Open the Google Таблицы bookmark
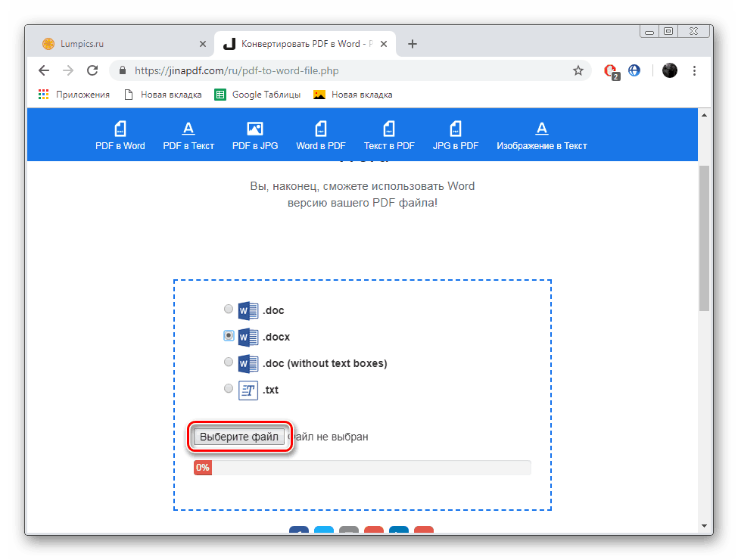This screenshot has height=560, width=738. 257,95
